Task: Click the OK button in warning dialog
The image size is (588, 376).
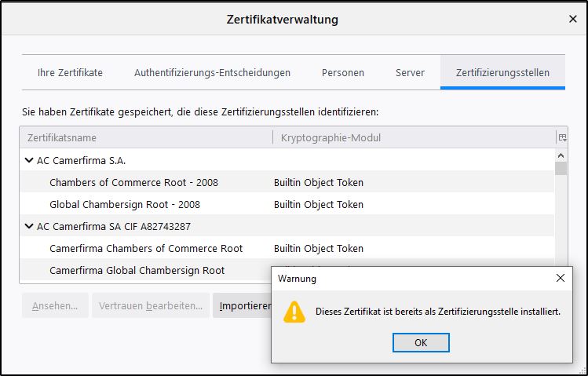Action: (421, 343)
